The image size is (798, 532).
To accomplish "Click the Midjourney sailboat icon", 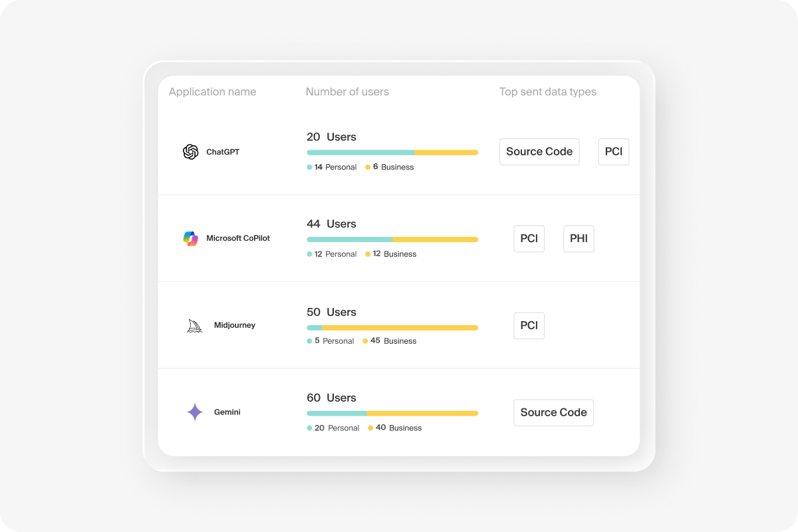I will [x=194, y=325].
